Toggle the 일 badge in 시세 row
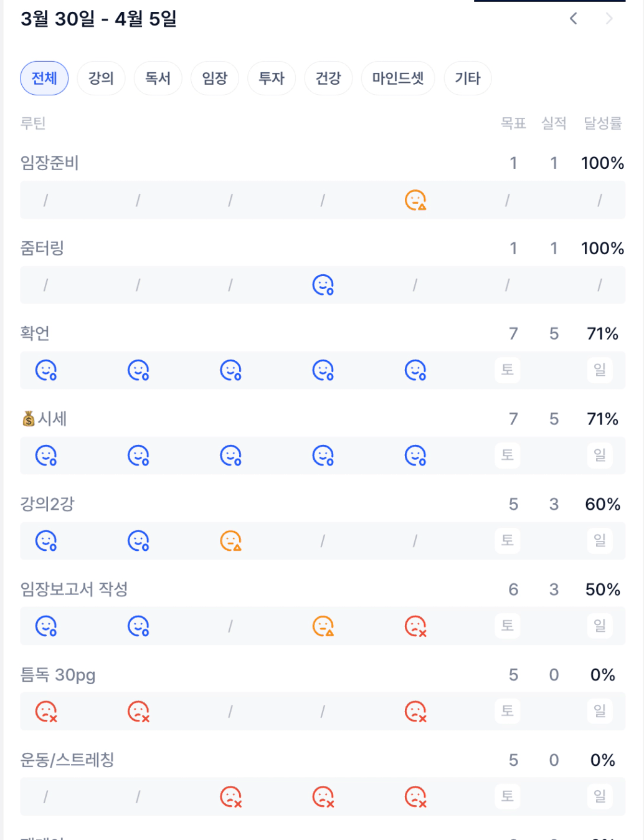This screenshot has height=840, width=644. coord(600,456)
